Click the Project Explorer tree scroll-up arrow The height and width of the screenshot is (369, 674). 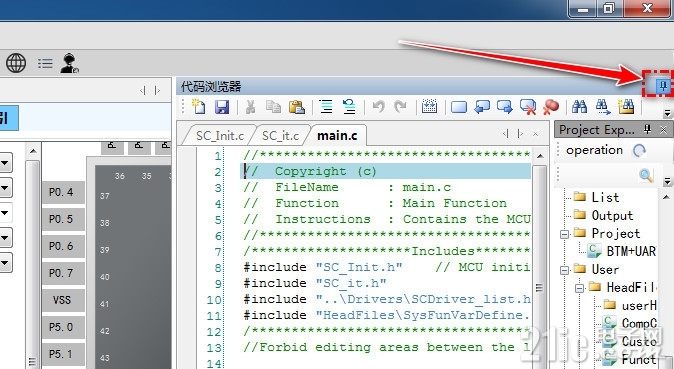[667, 197]
